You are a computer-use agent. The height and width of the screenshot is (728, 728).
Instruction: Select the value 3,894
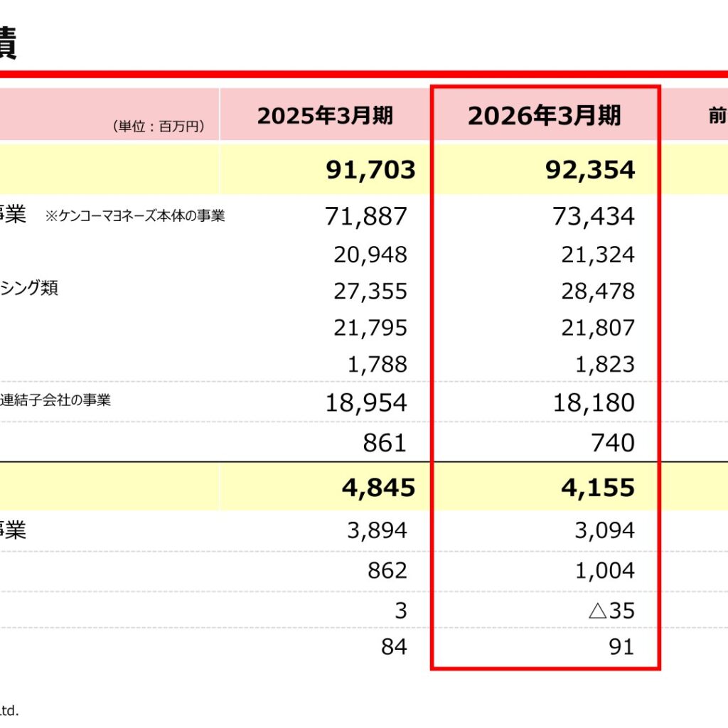pyautogui.click(x=377, y=530)
